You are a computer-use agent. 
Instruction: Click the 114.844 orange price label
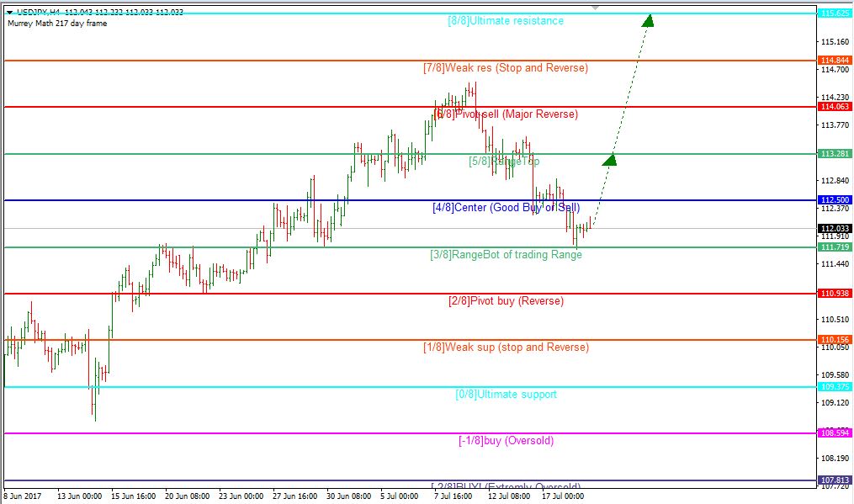pyautogui.click(x=835, y=61)
